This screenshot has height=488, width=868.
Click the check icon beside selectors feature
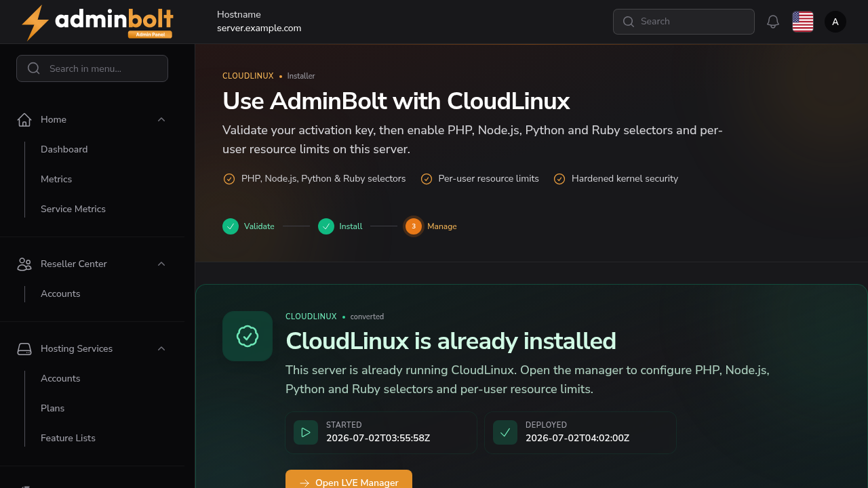229,179
